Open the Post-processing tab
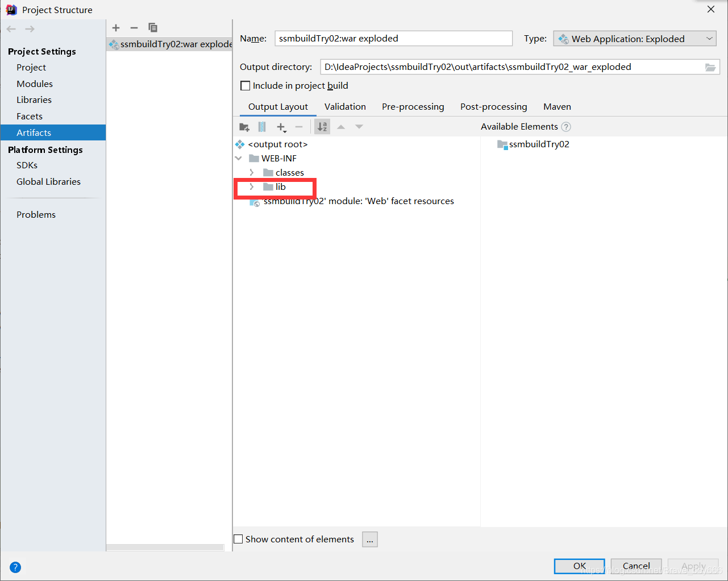 [494, 107]
